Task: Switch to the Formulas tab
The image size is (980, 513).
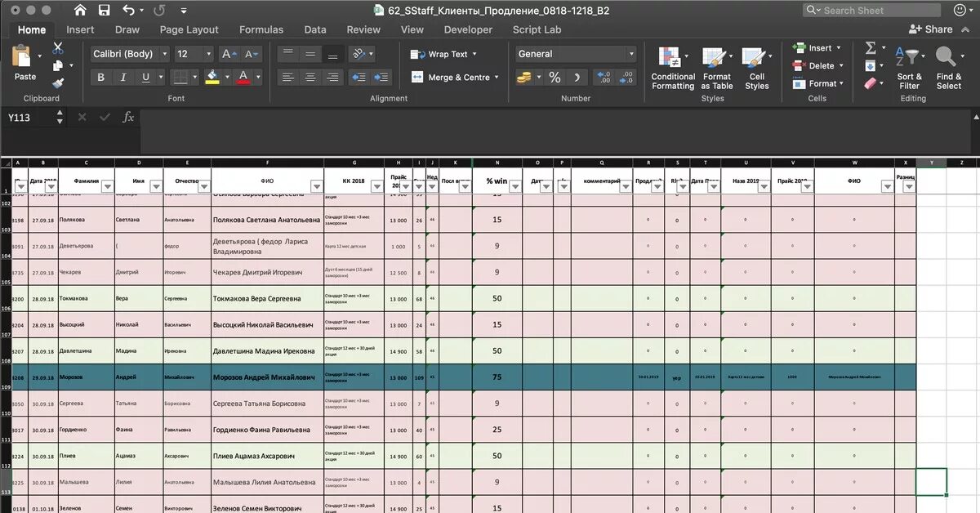Action: pos(261,29)
